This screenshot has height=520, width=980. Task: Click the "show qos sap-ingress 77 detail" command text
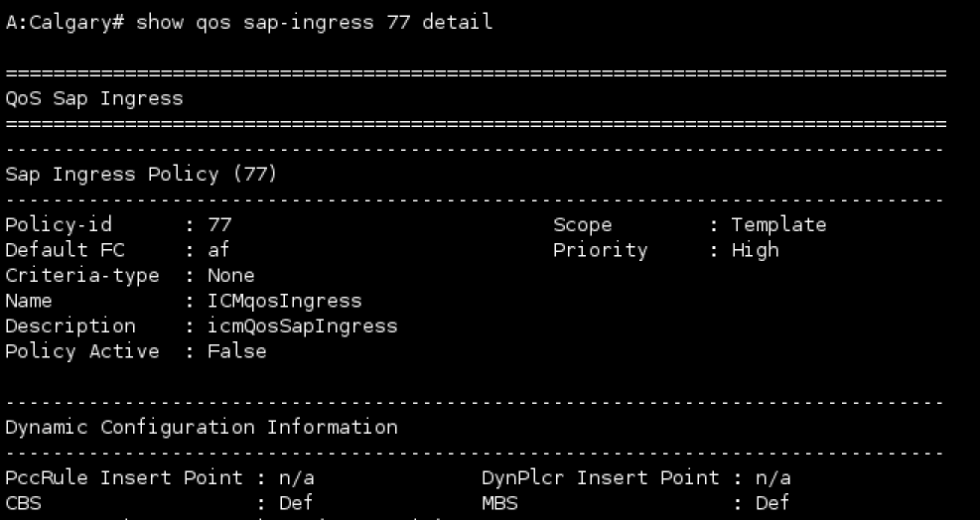[314, 22]
